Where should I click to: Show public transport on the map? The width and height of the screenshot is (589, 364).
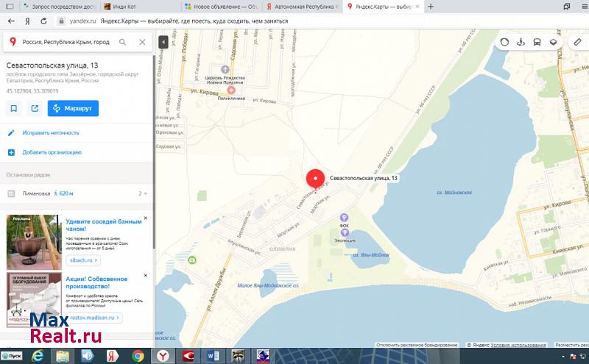click(x=537, y=42)
